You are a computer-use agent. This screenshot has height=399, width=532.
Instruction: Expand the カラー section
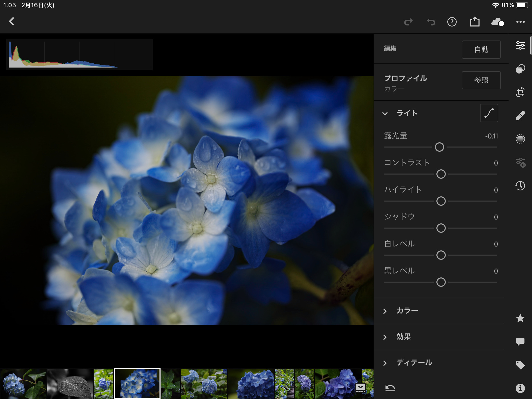click(x=385, y=311)
